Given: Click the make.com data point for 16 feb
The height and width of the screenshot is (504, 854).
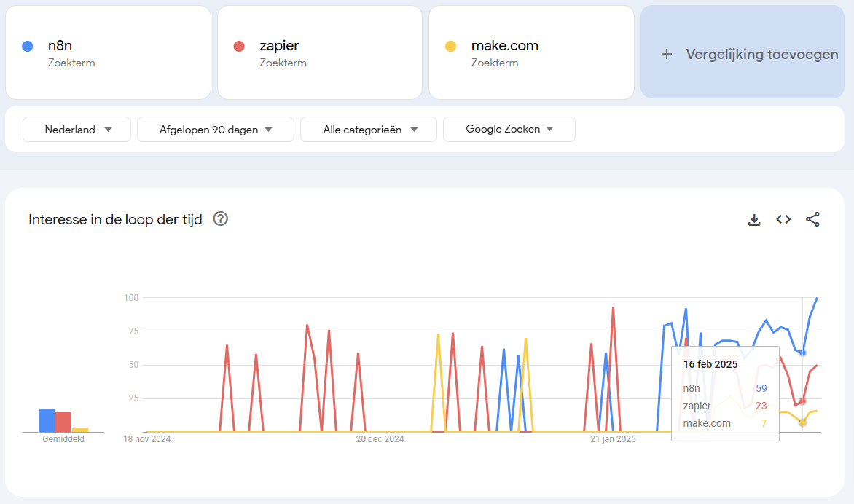Looking at the screenshot, I should (802, 423).
